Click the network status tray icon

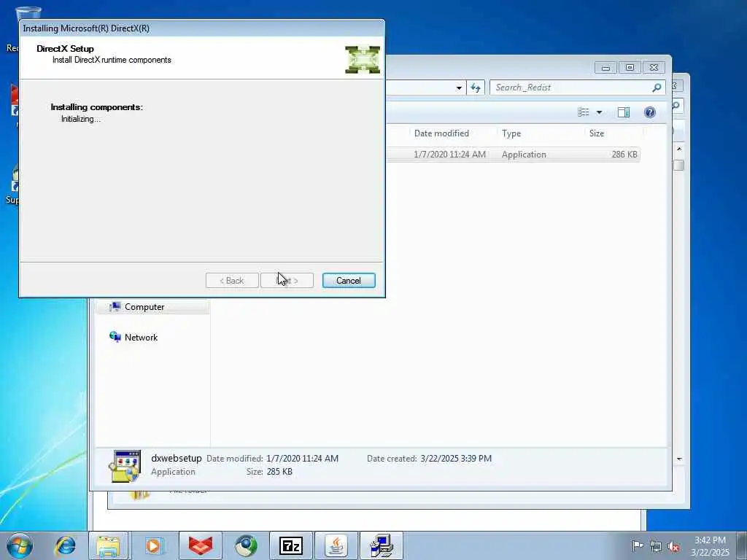(x=656, y=546)
